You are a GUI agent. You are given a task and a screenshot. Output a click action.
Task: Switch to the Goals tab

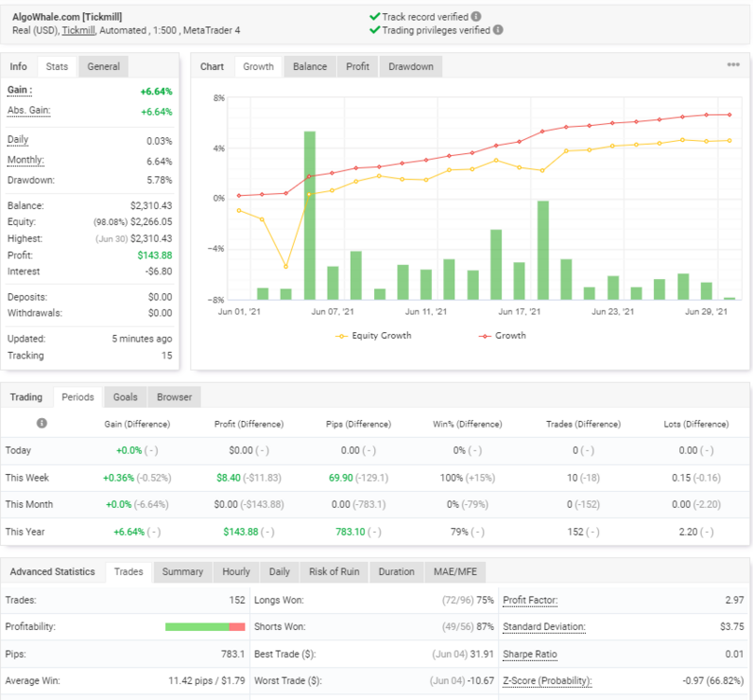pyautogui.click(x=125, y=397)
